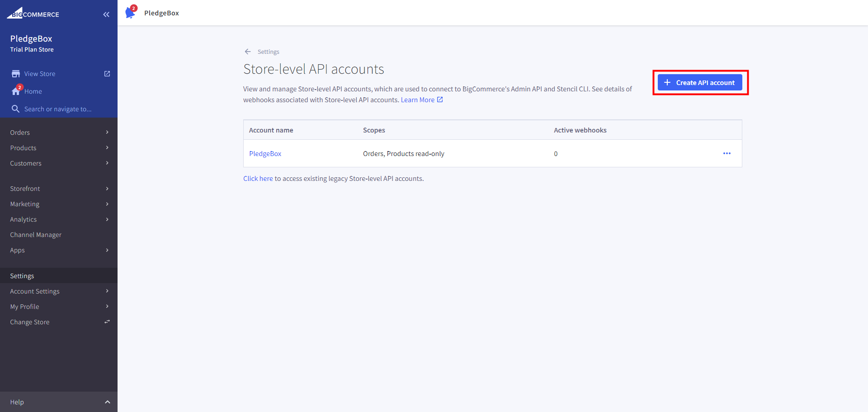Follow the Learn More link
Viewport: 868px width, 412px height.
(x=418, y=100)
